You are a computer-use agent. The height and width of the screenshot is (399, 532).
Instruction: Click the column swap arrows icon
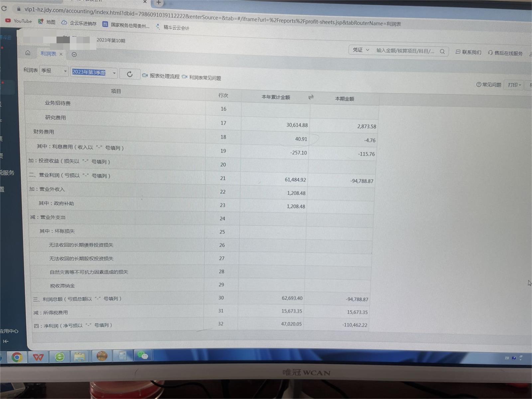pos(311,97)
